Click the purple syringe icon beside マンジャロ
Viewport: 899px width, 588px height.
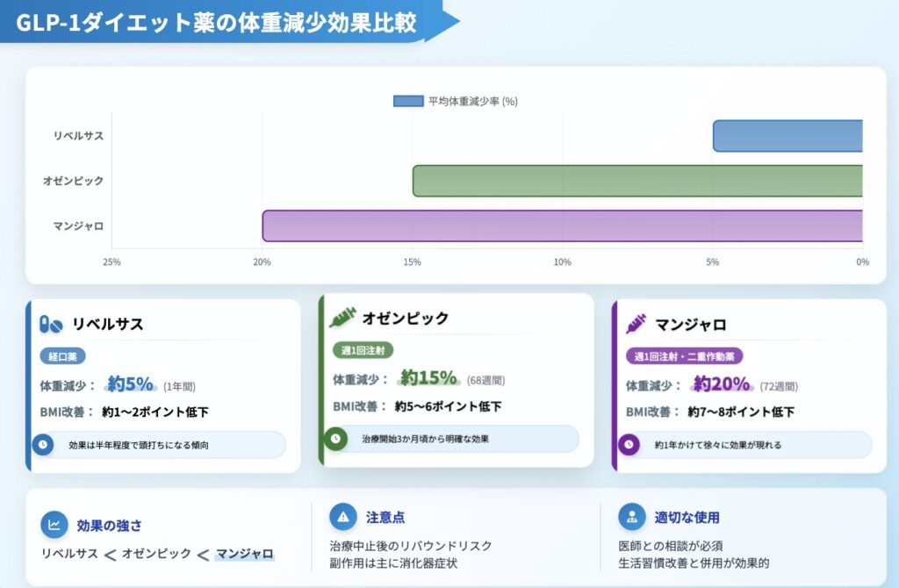click(x=636, y=324)
